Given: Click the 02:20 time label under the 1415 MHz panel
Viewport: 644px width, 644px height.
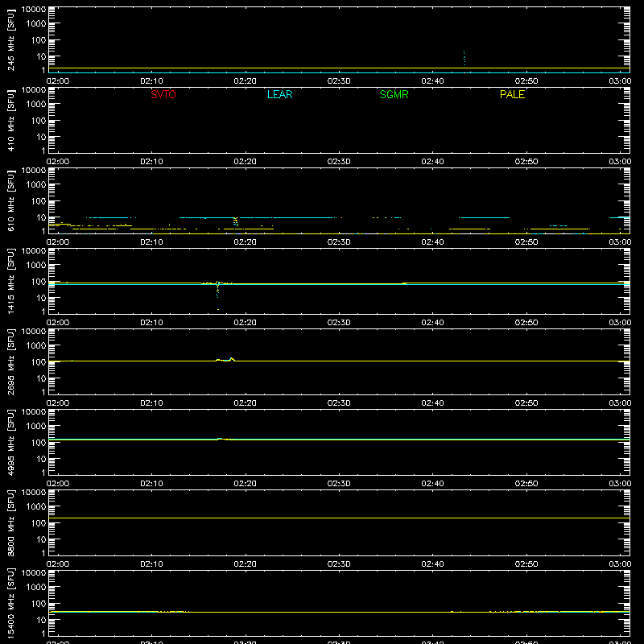Looking at the screenshot, I should tap(246, 323).
